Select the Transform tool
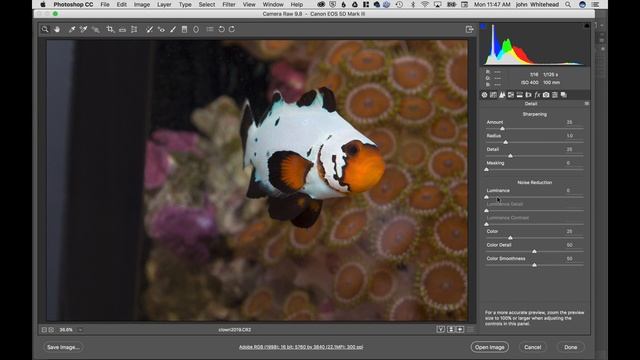Image resolution: width=640 pixels, height=360 pixels. [x=134, y=29]
